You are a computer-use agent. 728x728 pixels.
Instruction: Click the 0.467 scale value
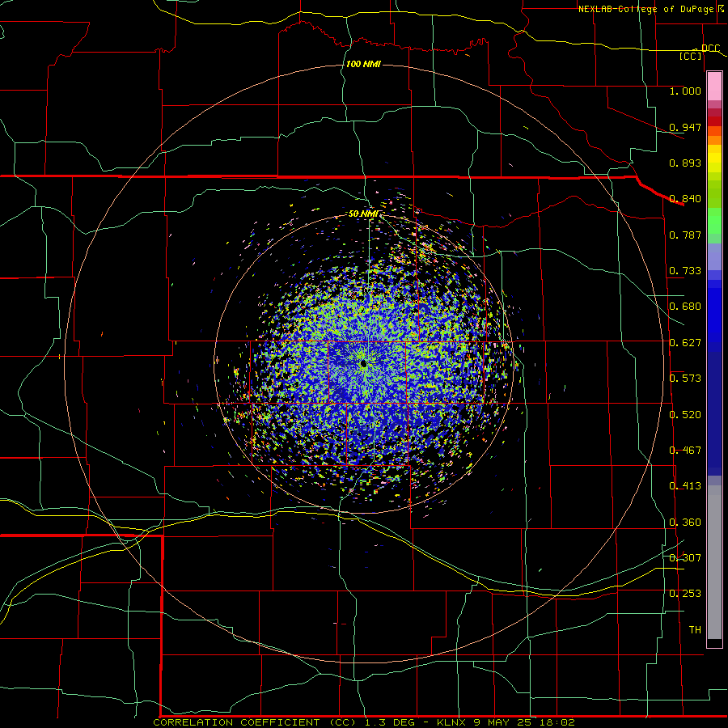(685, 451)
